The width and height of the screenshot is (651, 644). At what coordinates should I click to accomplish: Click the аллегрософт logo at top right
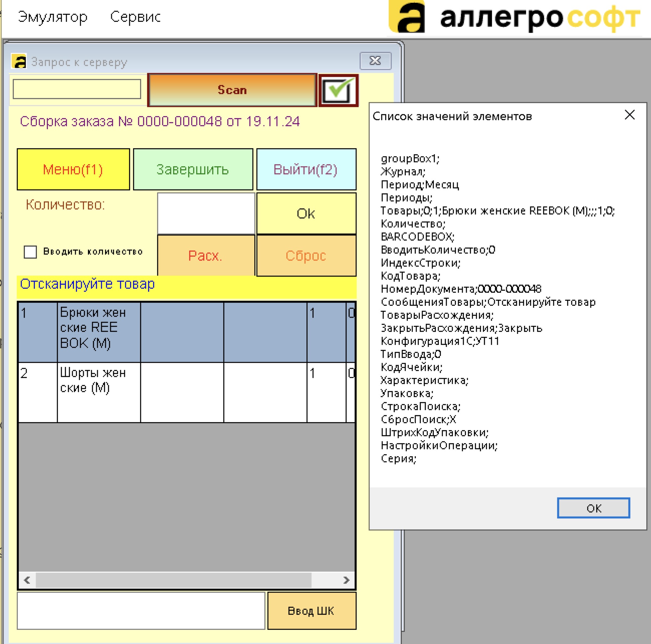pos(514,17)
